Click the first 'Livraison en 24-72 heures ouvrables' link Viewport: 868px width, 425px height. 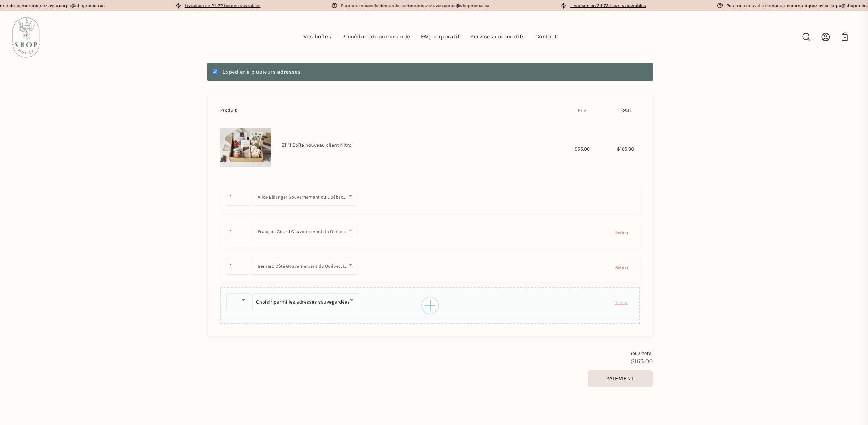pos(222,6)
